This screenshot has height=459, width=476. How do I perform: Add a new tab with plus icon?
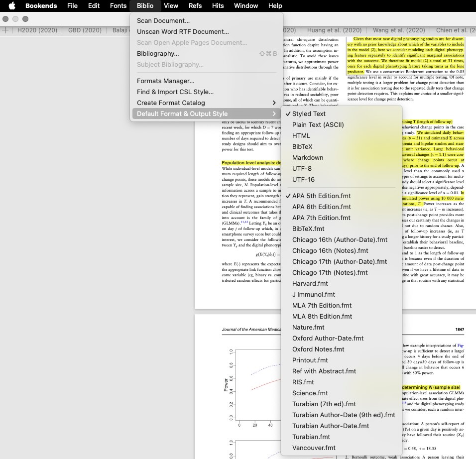pos(5,30)
